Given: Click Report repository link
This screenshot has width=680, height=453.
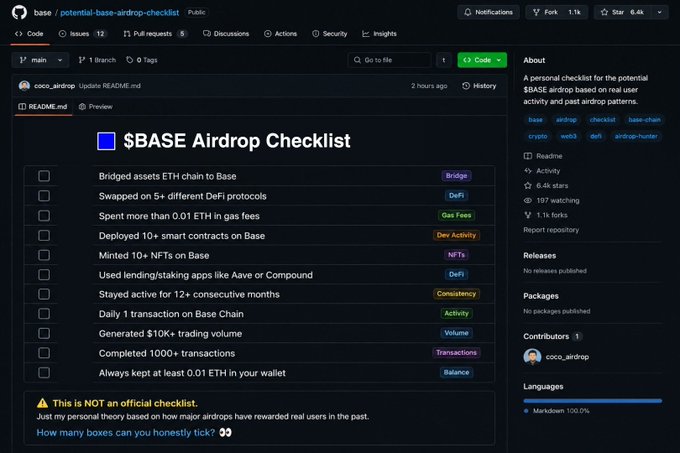Looking at the screenshot, I should coord(551,230).
